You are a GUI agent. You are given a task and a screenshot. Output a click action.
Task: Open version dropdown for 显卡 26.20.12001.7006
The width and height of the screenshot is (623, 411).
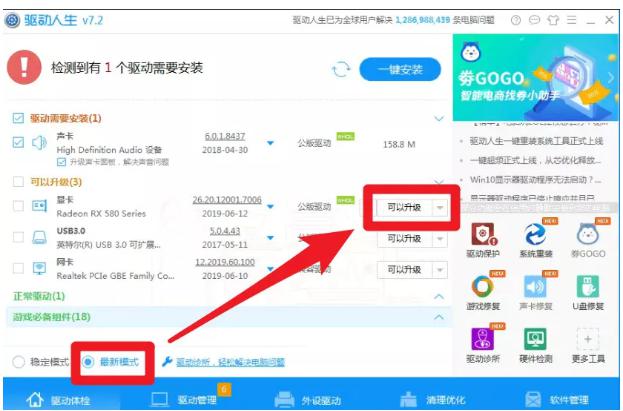[x=271, y=206]
